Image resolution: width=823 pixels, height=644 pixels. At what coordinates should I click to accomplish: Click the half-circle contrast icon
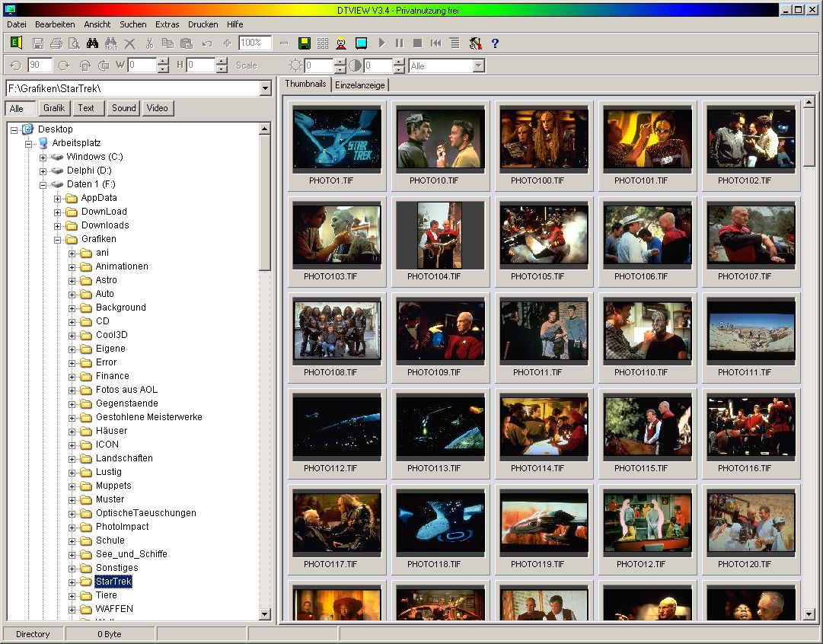pyautogui.click(x=356, y=65)
